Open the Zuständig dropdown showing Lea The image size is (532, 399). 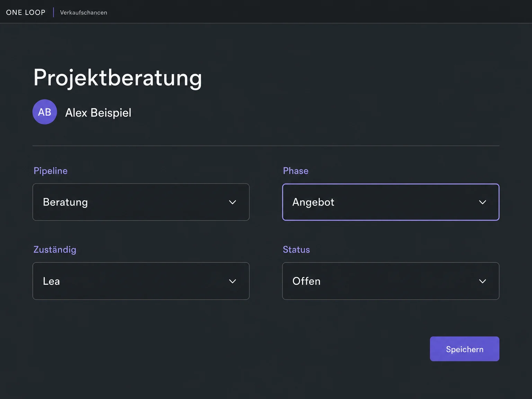click(x=141, y=281)
